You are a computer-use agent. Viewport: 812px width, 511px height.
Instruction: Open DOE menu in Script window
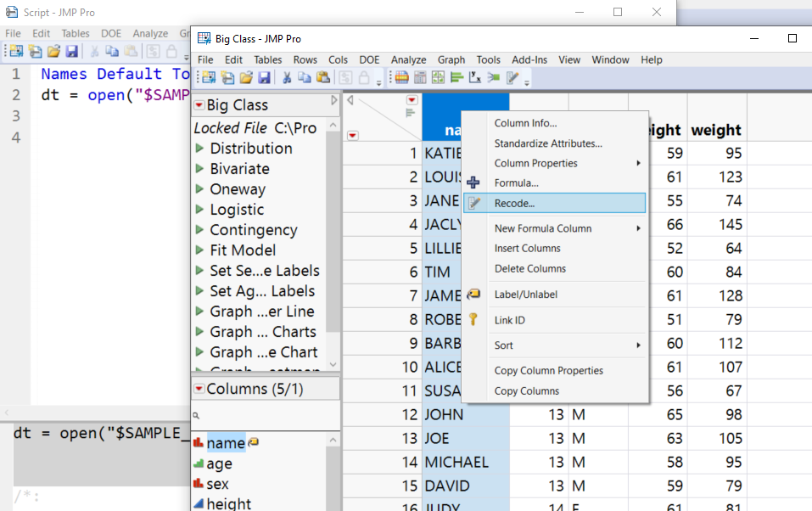(x=111, y=34)
